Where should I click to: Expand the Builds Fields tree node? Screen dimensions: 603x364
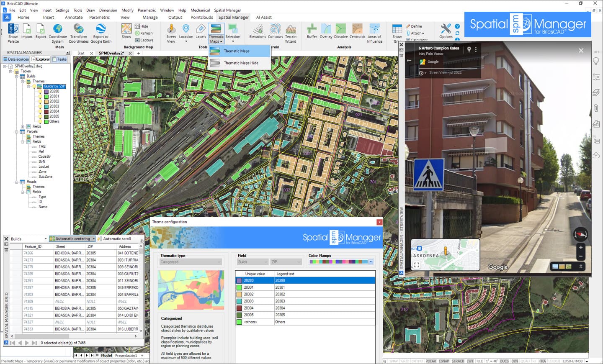23,126
